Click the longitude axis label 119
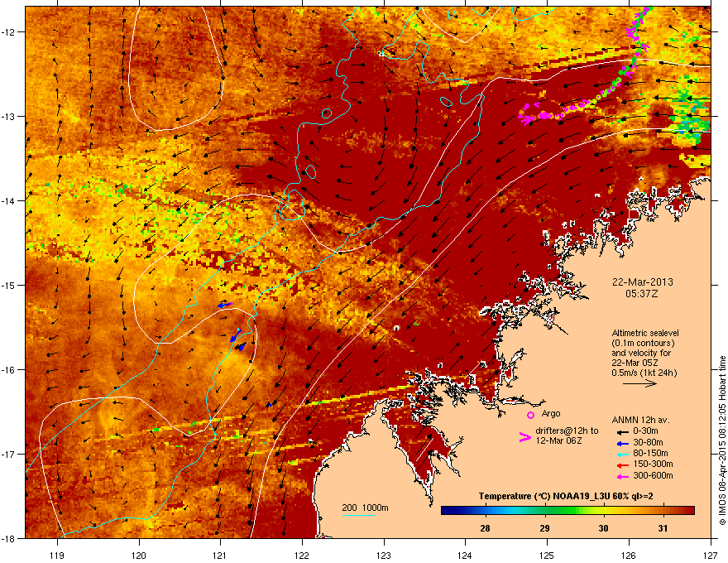This screenshot has width=728, height=563. [57, 555]
